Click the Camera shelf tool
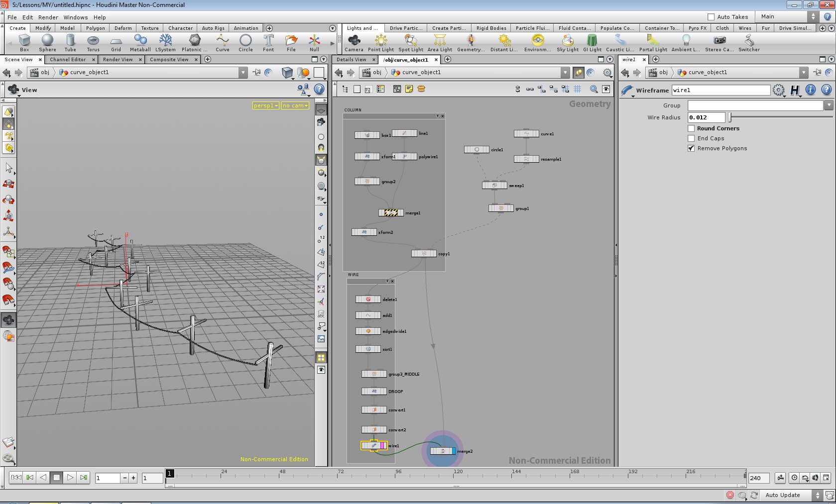 354,42
